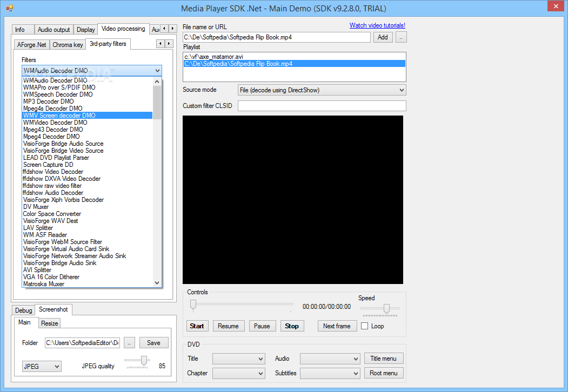568x392 pixels.
Task: Click the application icon in title bar
Action: pos(9,8)
